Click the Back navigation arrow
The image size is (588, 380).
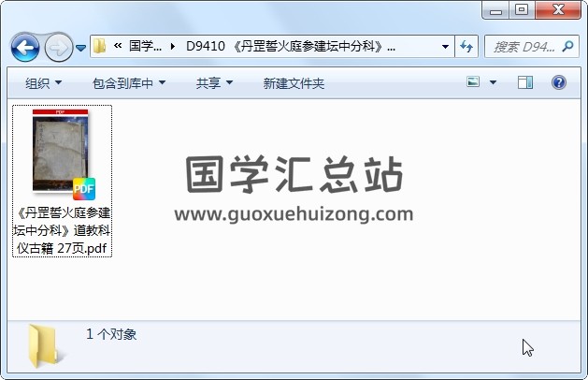[x=25, y=48]
